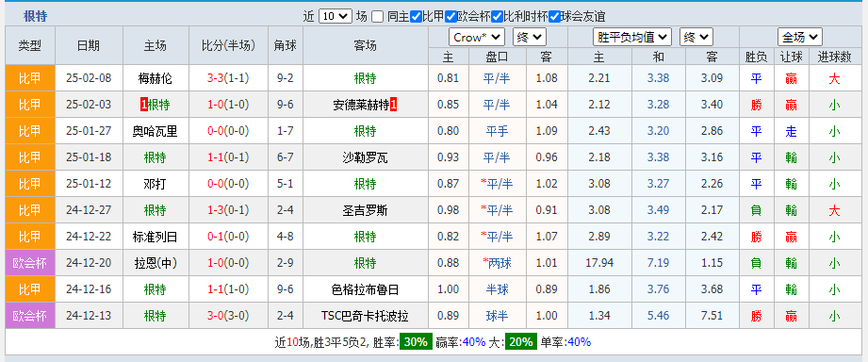Click the score 3-0(3-0)

pyautogui.click(x=228, y=316)
